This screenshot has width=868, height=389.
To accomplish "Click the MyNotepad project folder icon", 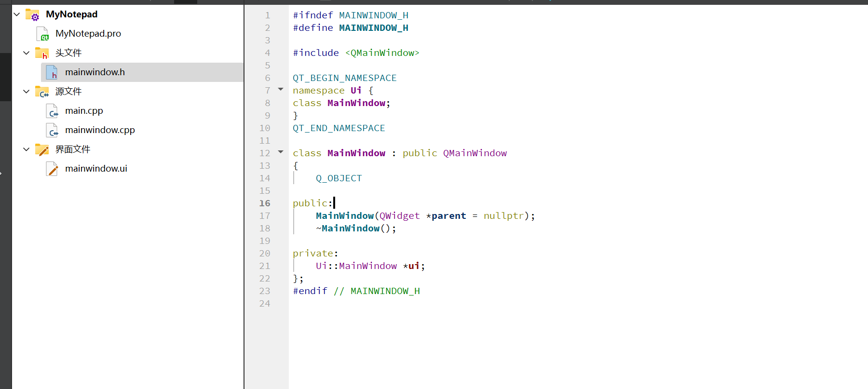I will coord(33,15).
